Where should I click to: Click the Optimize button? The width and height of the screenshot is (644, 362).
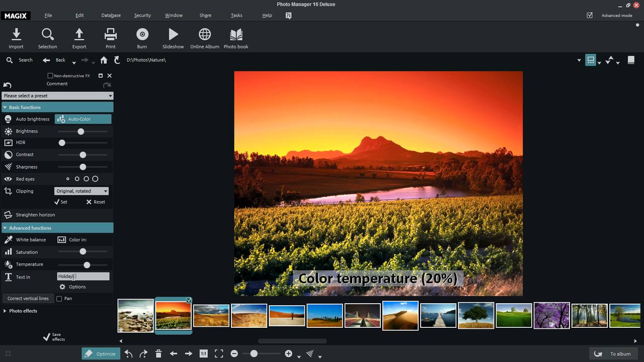(101, 353)
